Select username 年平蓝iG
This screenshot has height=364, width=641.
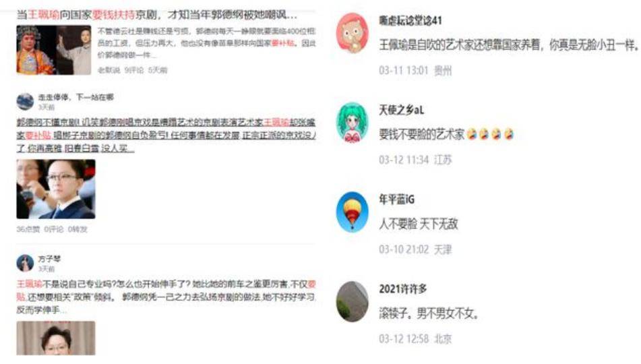396,199
